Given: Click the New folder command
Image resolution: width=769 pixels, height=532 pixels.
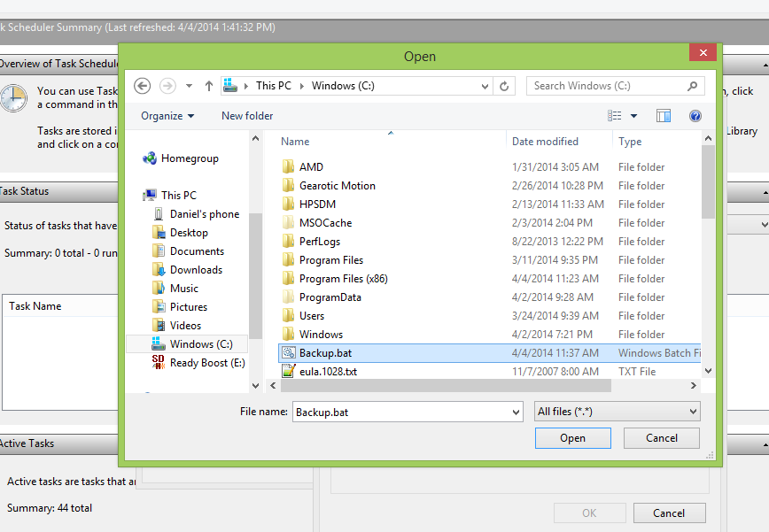Looking at the screenshot, I should coord(247,116).
